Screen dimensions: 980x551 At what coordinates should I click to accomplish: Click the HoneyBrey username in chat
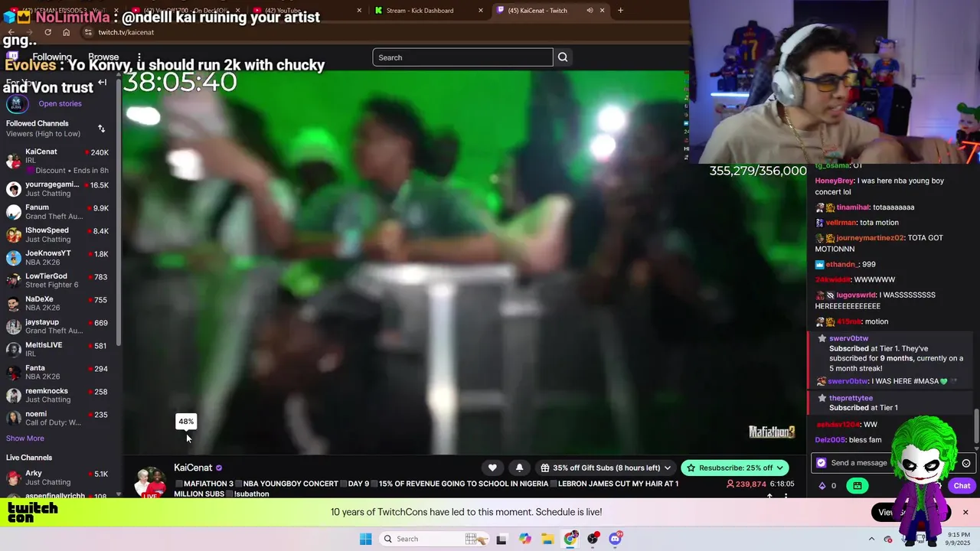(834, 181)
